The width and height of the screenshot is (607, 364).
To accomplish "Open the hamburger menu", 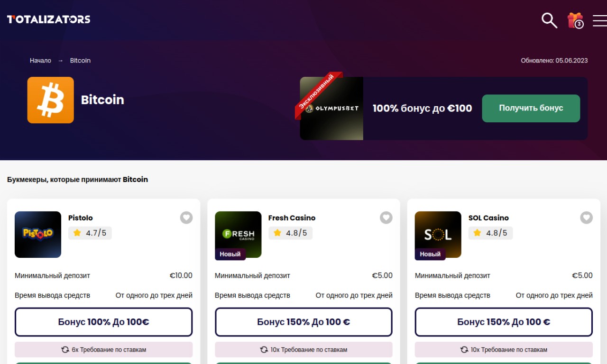I will pyautogui.click(x=600, y=20).
